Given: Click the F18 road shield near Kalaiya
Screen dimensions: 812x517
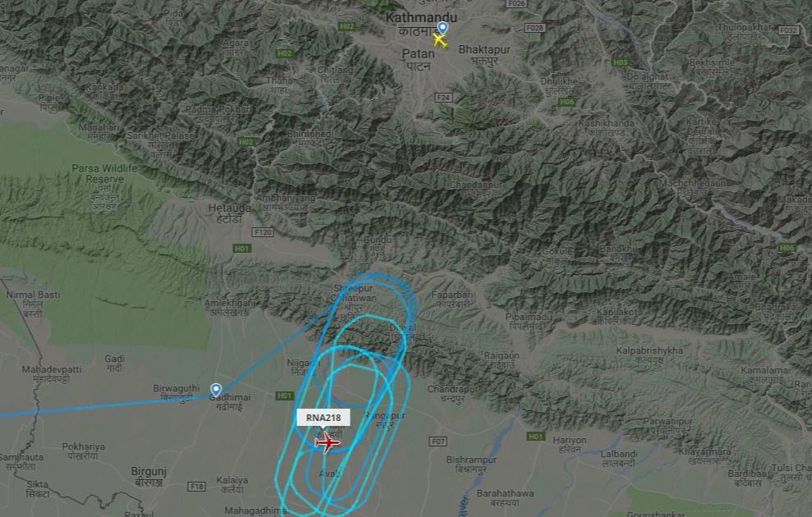Looking at the screenshot, I should (x=196, y=487).
